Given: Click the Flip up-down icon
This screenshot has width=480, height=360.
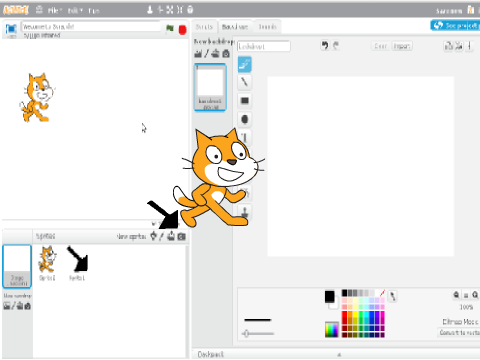Looking at the screenshot, I should 459,46.
